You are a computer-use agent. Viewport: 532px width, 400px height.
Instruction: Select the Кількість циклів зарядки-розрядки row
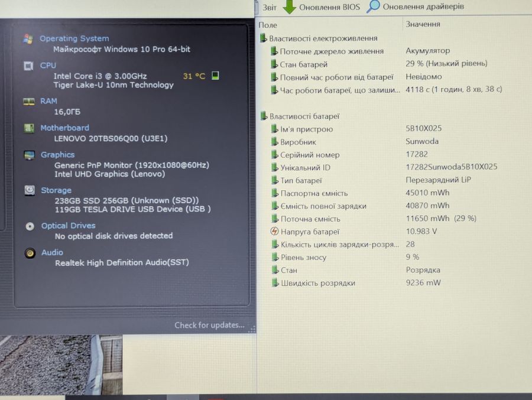coord(343,244)
